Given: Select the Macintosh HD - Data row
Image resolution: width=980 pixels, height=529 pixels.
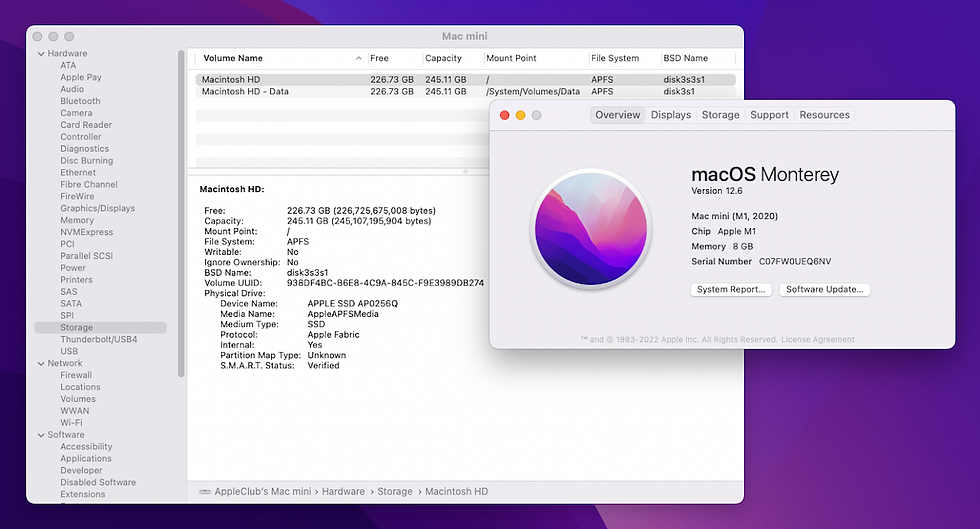Looking at the screenshot, I should click(465, 91).
